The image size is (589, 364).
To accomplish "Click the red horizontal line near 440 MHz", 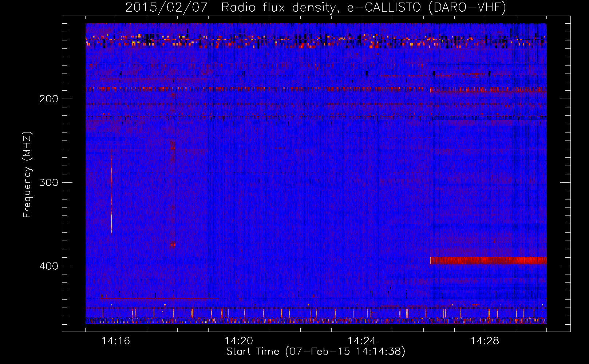I will [159, 298].
